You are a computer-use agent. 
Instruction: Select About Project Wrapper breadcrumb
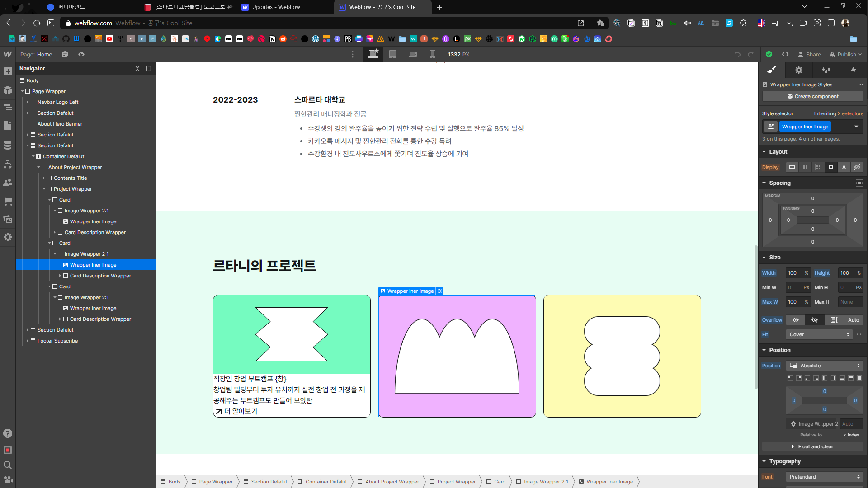click(x=389, y=482)
